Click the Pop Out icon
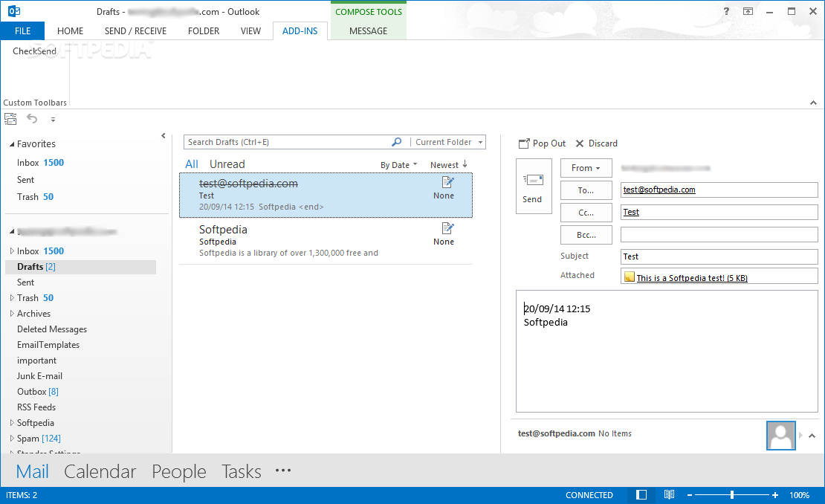825x504 pixels. click(524, 143)
